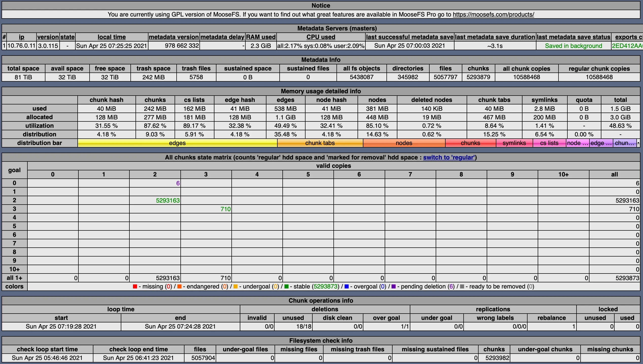This screenshot has height=364, width=643.
Task: Click the nodes segment of the distribution bar
Action: pyautogui.click(x=404, y=143)
